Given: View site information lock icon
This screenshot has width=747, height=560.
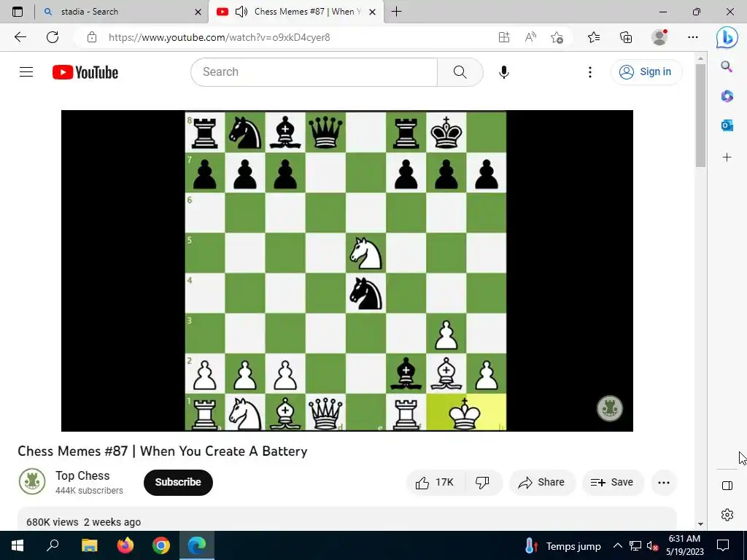Looking at the screenshot, I should (x=92, y=38).
